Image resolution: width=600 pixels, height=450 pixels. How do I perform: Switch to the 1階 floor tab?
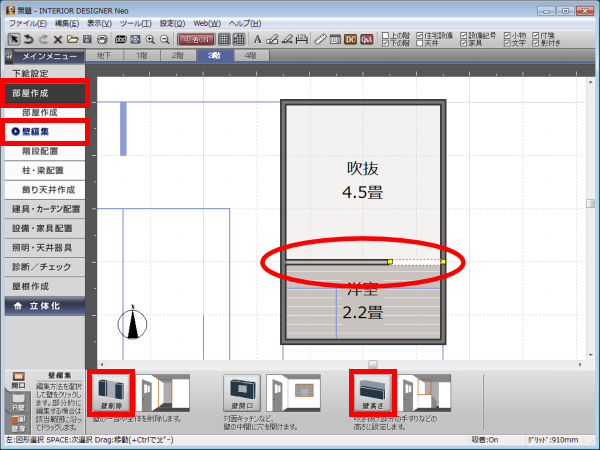click(x=141, y=56)
